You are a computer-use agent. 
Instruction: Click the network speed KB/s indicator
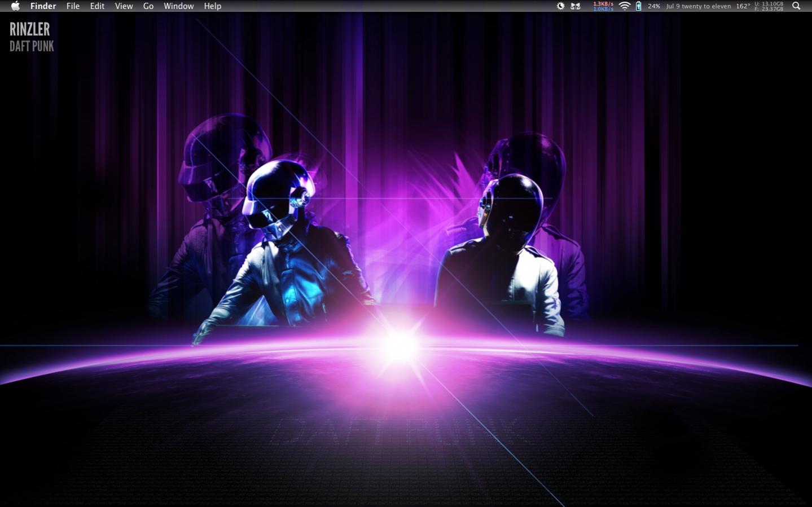603,6
